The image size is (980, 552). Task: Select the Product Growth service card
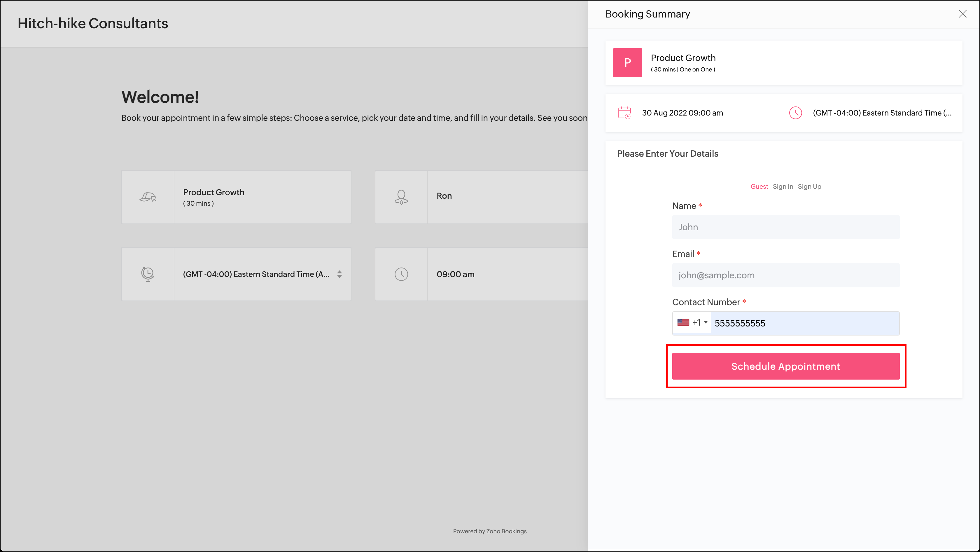[x=236, y=197]
